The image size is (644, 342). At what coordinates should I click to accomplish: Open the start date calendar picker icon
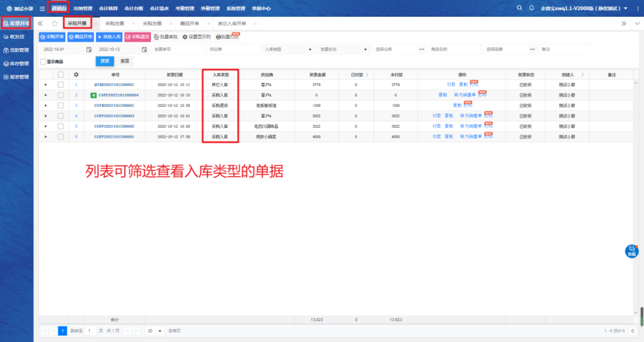point(89,49)
